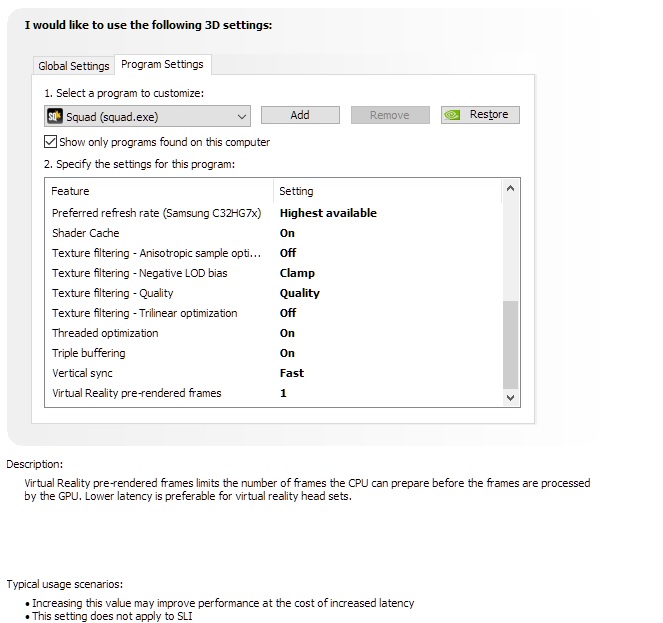Switch to the Global Settings tab

[x=73, y=66]
